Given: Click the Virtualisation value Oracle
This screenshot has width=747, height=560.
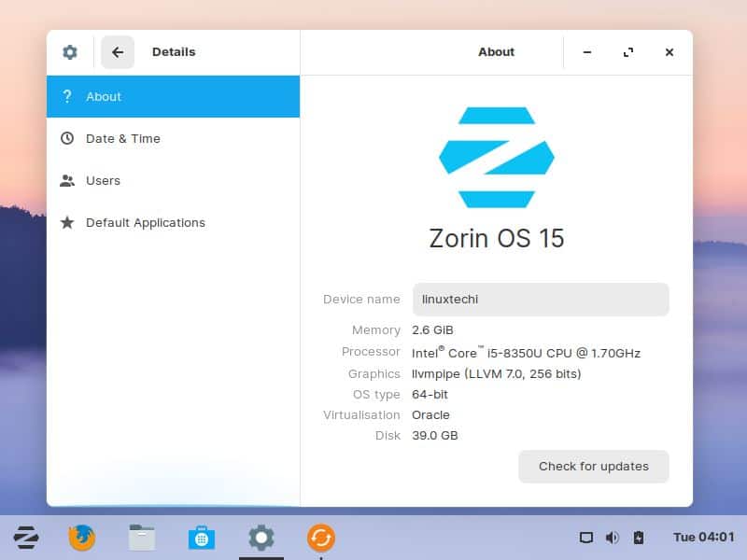Looking at the screenshot, I should click(x=430, y=414).
